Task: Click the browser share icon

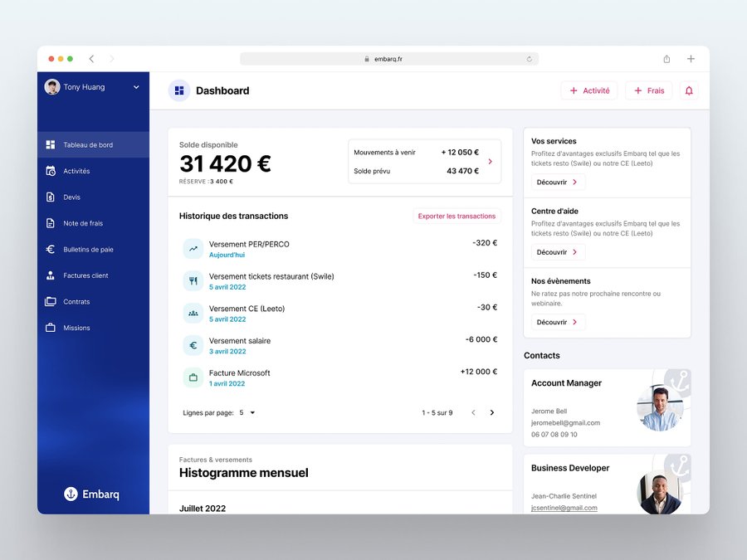Action: (x=666, y=59)
